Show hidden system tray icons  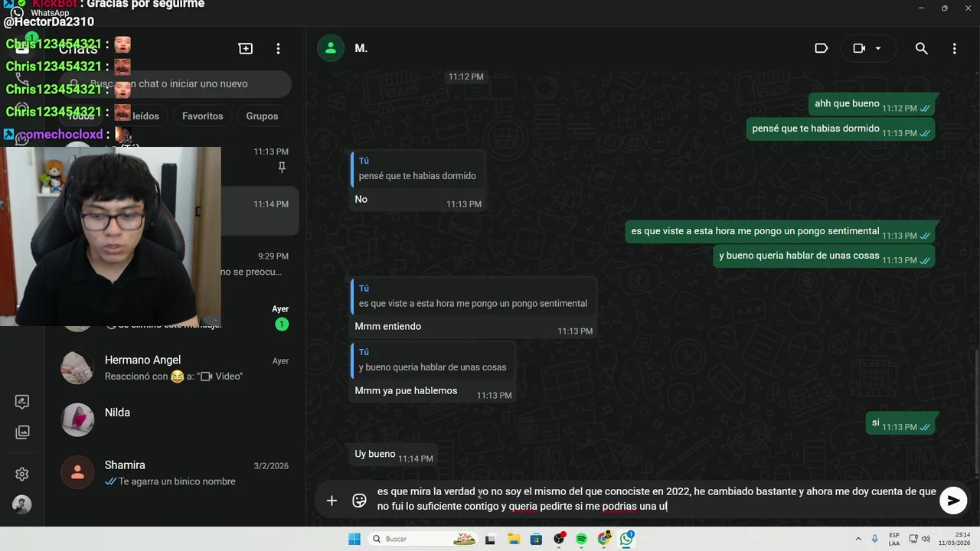point(858,539)
